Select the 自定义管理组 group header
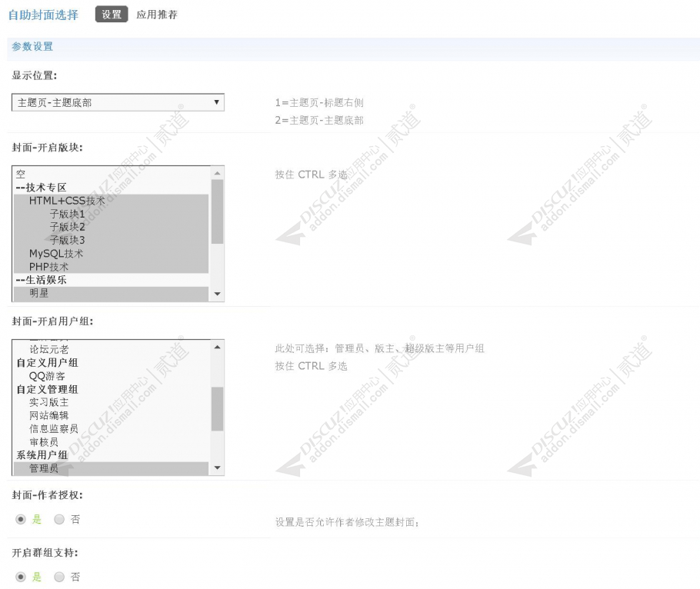Viewport: 700px width, 589px height. (112, 389)
